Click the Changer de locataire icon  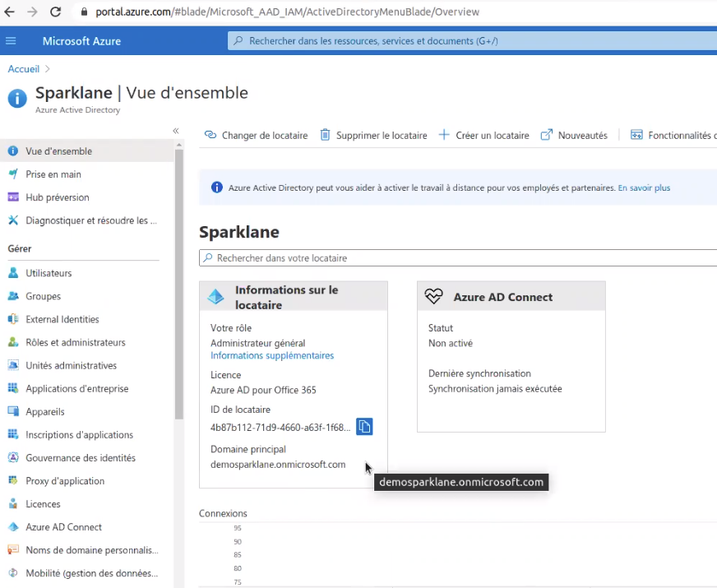coord(210,135)
